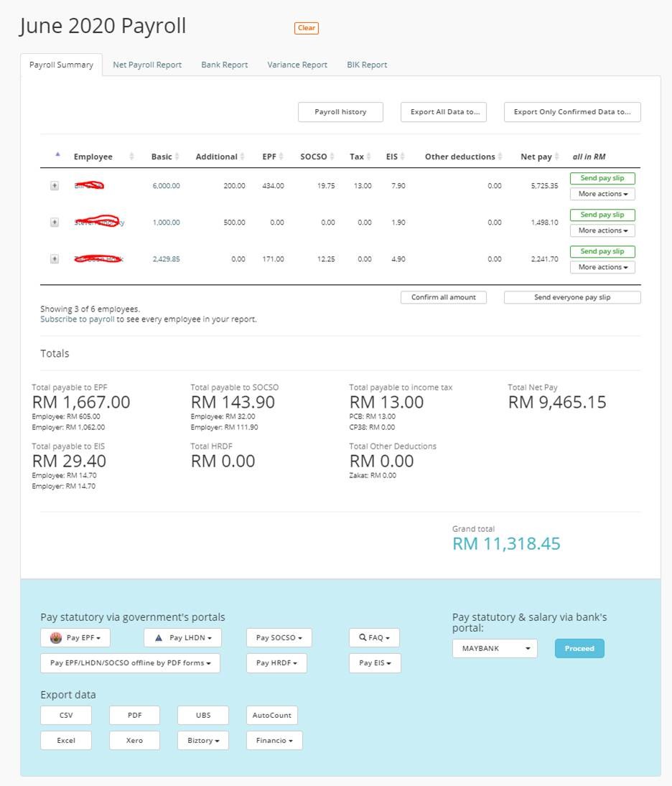Screen dimensions: 672x786
Task: Follow the Subscribe to payroll link
Action: tap(78, 319)
